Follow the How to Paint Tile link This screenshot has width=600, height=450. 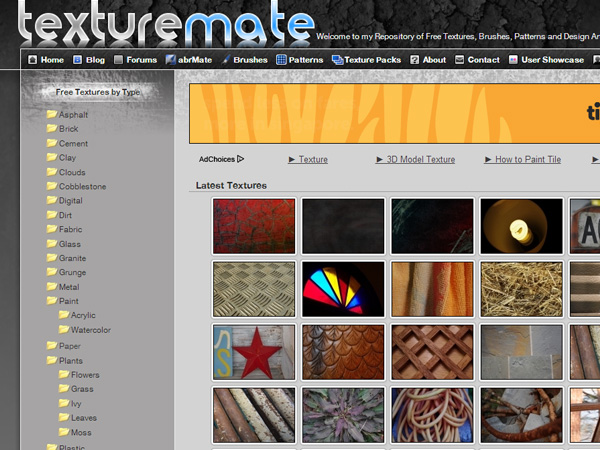[x=523, y=159]
